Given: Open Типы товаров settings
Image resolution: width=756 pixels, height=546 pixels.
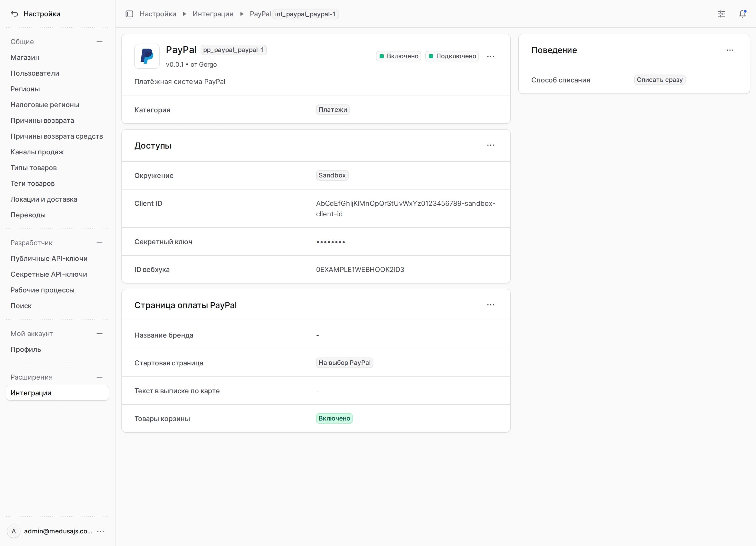Looking at the screenshot, I should pyautogui.click(x=57, y=168).
